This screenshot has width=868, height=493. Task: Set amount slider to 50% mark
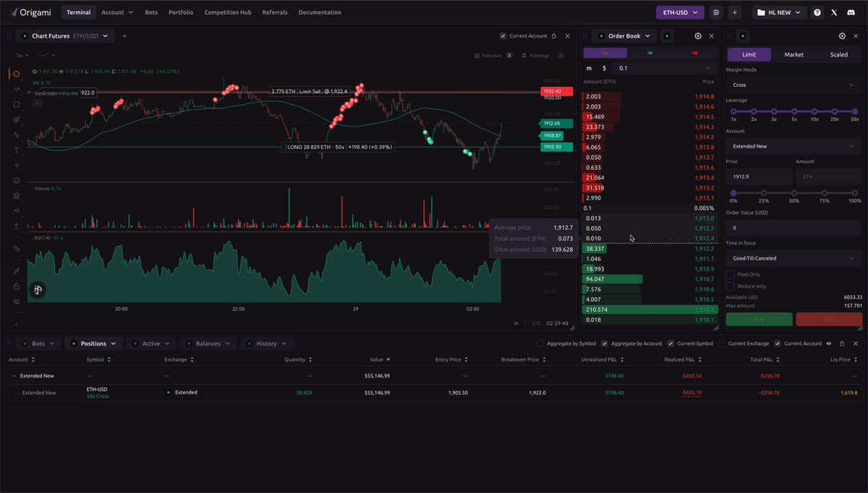coord(794,193)
